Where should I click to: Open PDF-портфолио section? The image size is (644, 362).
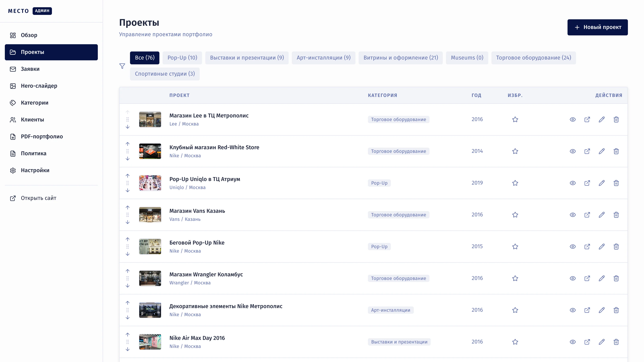pyautogui.click(x=51, y=136)
